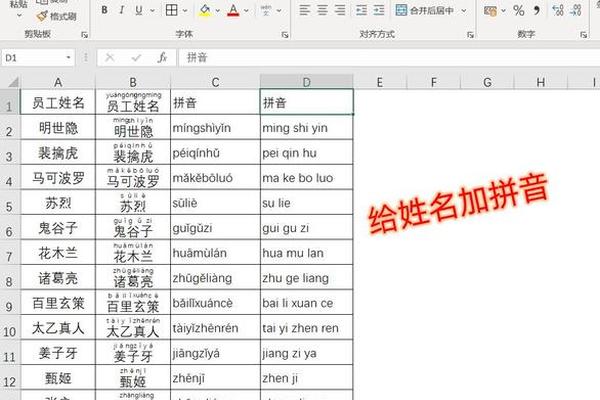Select column A header
Image resolution: width=600 pixels, height=400 pixels.
[58, 82]
